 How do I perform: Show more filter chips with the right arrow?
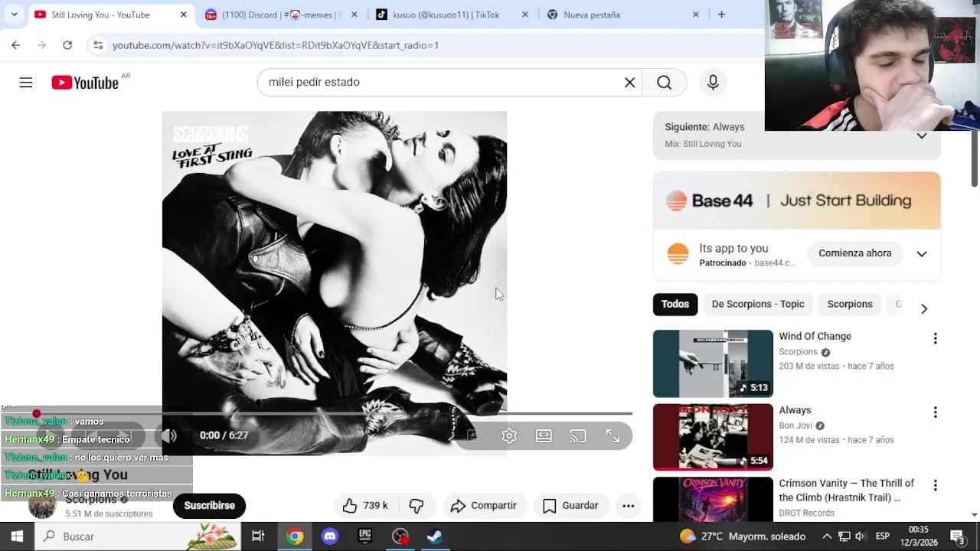point(924,308)
